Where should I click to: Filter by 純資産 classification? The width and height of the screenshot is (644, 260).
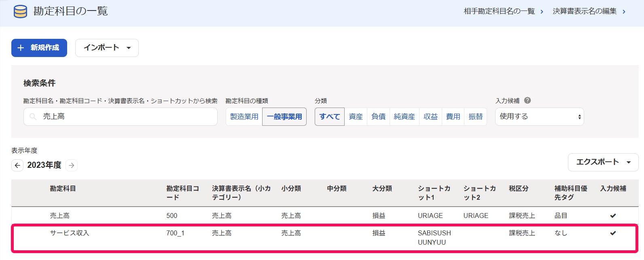pyautogui.click(x=405, y=116)
